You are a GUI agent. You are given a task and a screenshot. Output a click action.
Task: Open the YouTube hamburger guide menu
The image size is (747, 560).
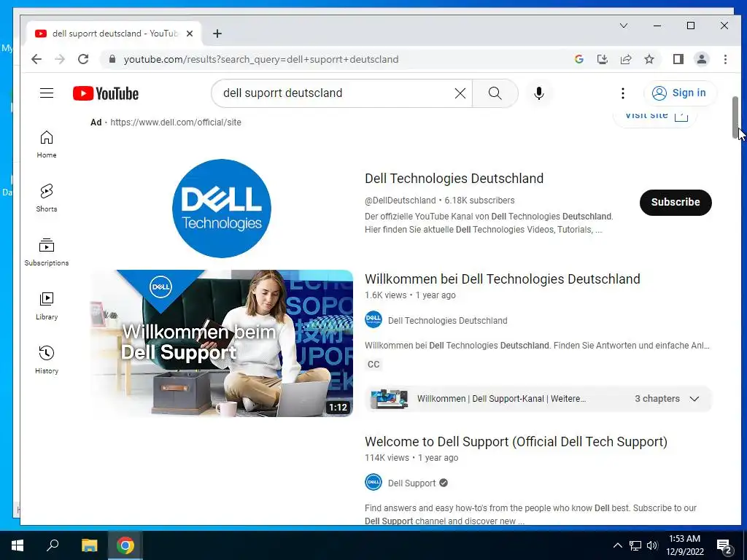(x=47, y=93)
